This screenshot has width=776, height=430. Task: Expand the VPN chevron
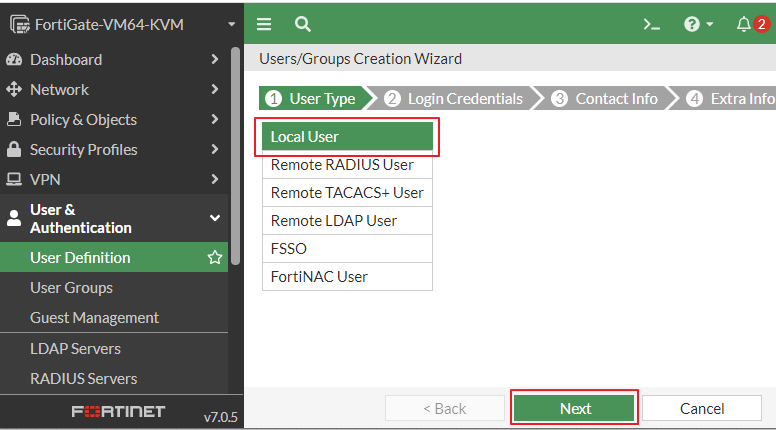click(x=214, y=179)
